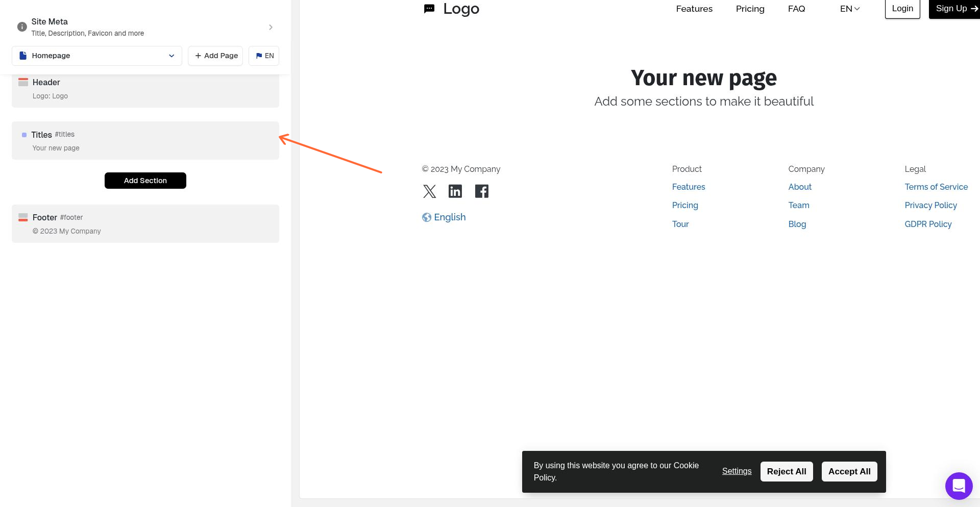The width and height of the screenshot is (980, 507).
Task: Select the Pricing menu item
Action: tap(750, 9)
